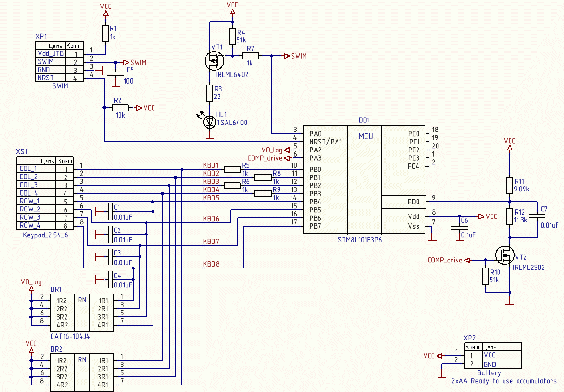Click the Vss pin label on MCU
Image resolution: width=564 pixels, height=392 pixels.
[x=413, y=226]
